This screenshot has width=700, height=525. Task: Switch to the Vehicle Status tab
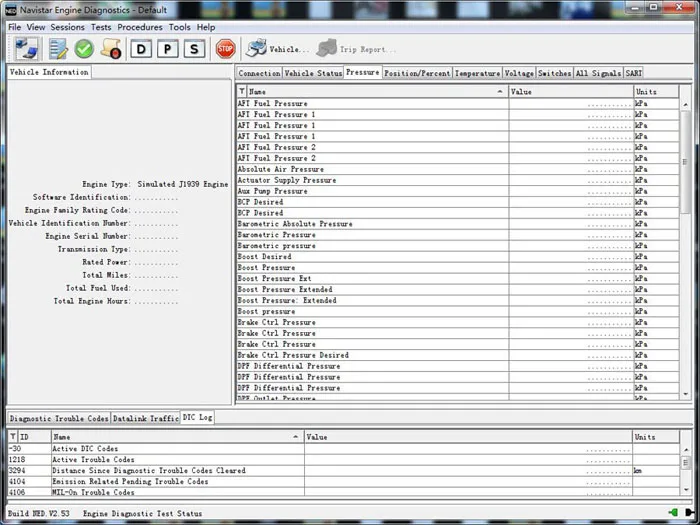[313, 73]
